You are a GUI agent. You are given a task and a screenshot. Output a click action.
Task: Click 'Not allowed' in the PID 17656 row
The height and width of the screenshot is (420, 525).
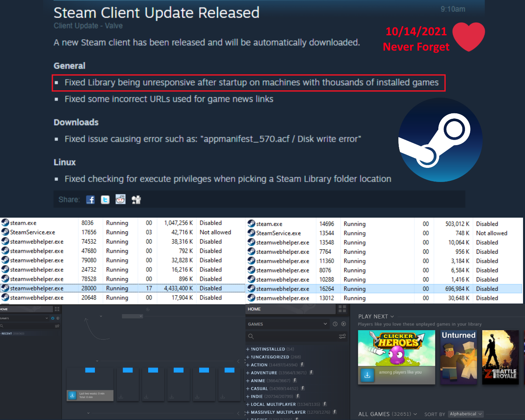(x=215, y=232)
